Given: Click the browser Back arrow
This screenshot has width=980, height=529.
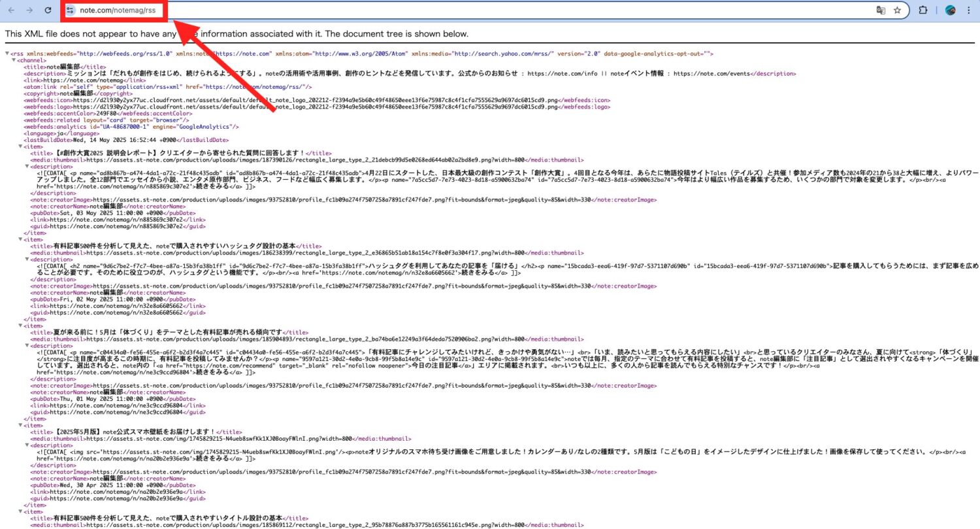Looking at the screenshot, I should pyautogui.click(x=11, y=10).
